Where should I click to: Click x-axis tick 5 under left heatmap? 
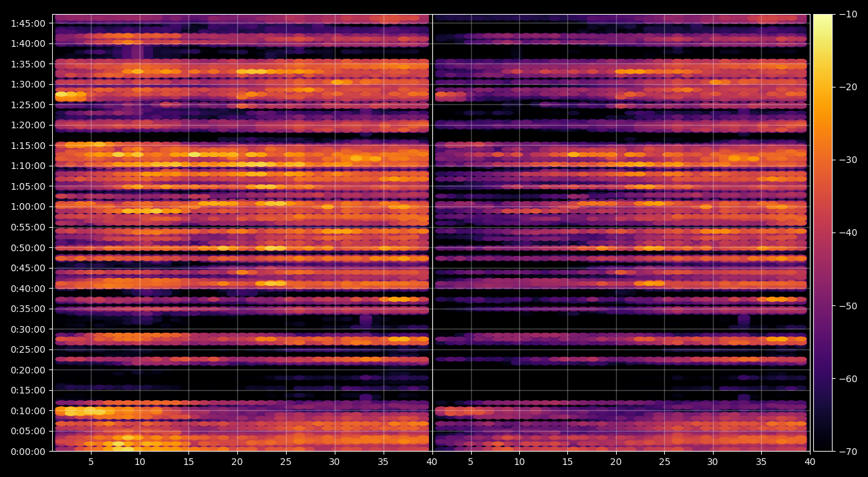tap(91, 462)
